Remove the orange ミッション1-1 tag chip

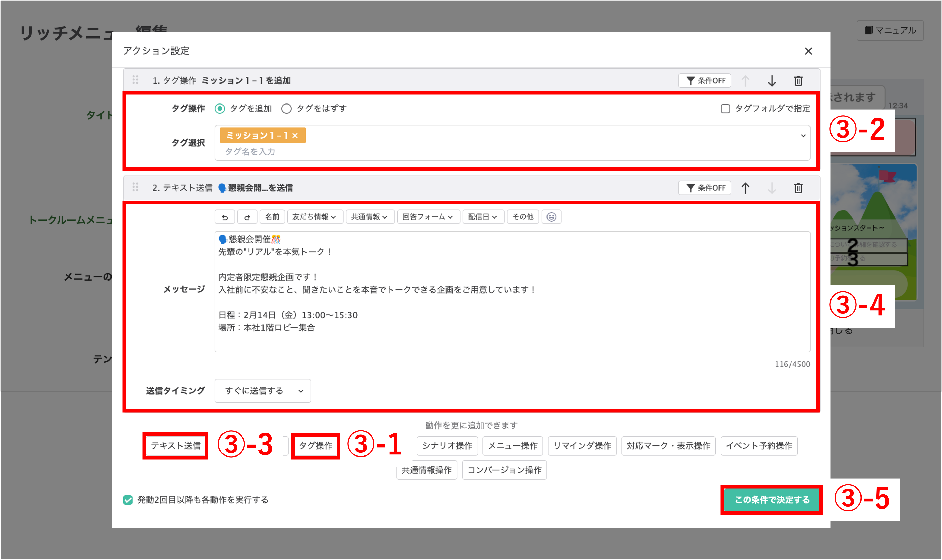click(x=295, y=136)
